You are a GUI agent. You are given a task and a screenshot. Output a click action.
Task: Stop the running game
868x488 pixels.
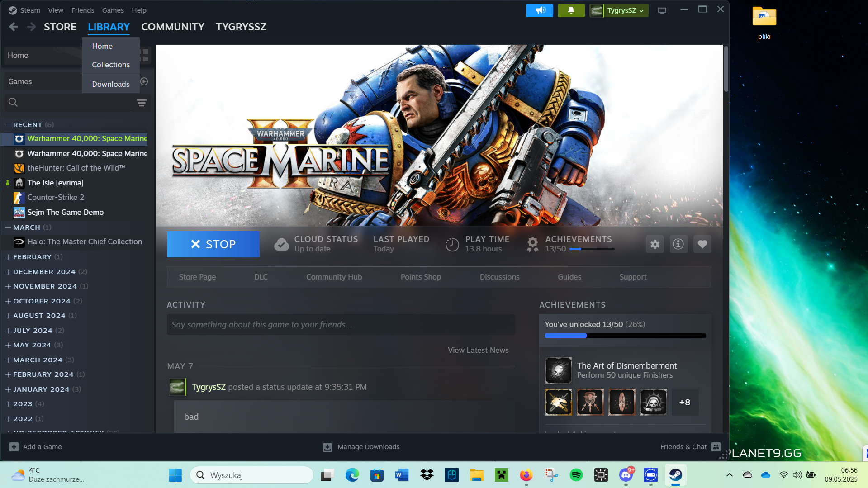[x=213, y=244]
